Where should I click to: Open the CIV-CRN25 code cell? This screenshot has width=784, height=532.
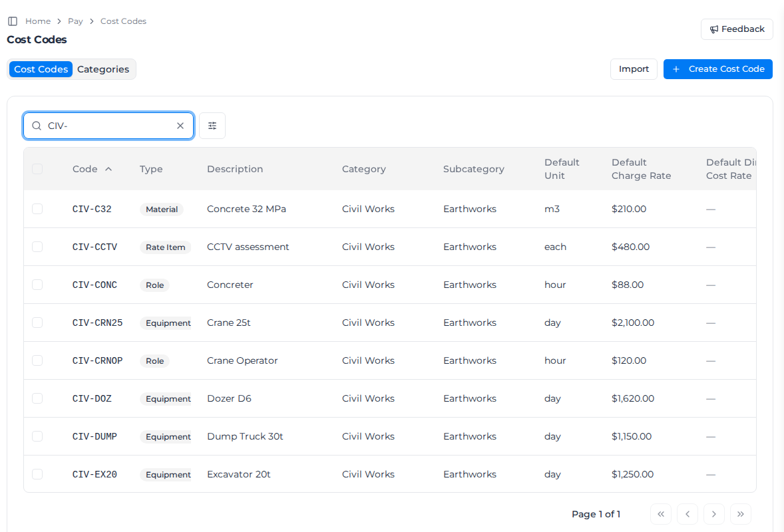pos(97,323)
